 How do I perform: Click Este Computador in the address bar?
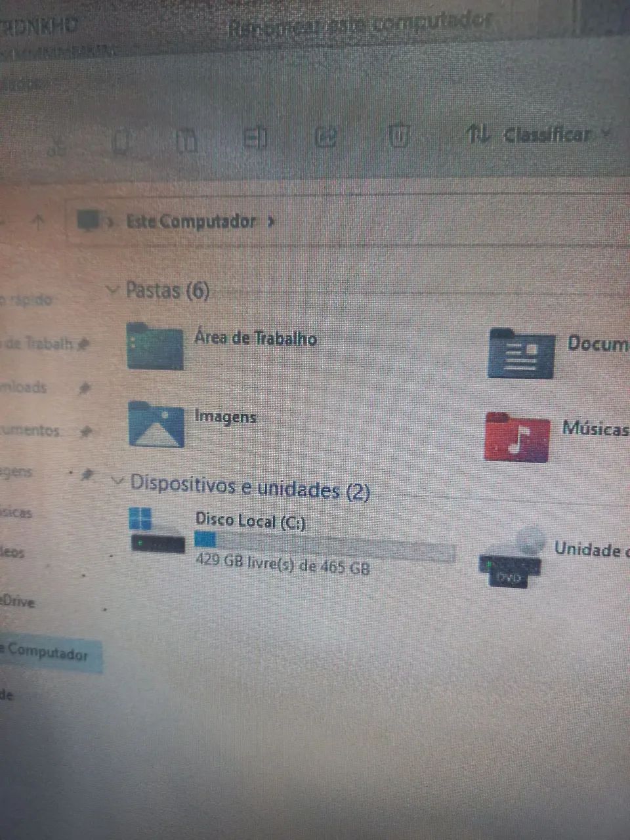click(191, 221)
